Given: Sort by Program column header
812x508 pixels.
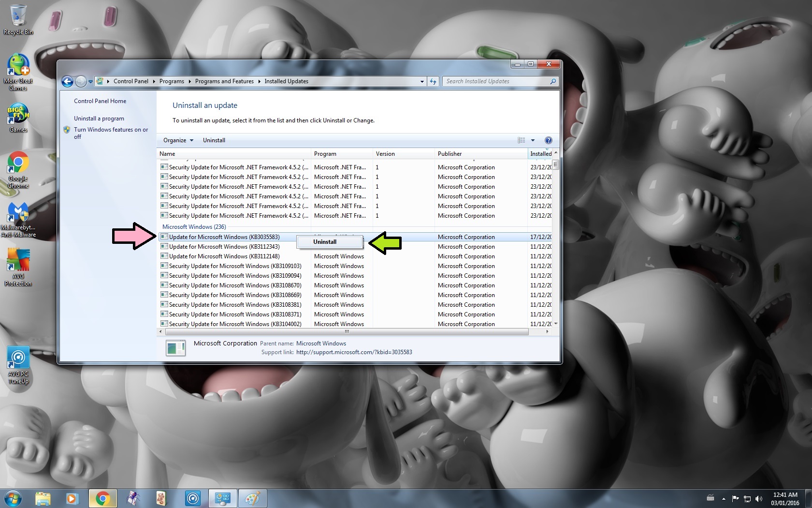Looking at the screenshot, I should 342,154.
